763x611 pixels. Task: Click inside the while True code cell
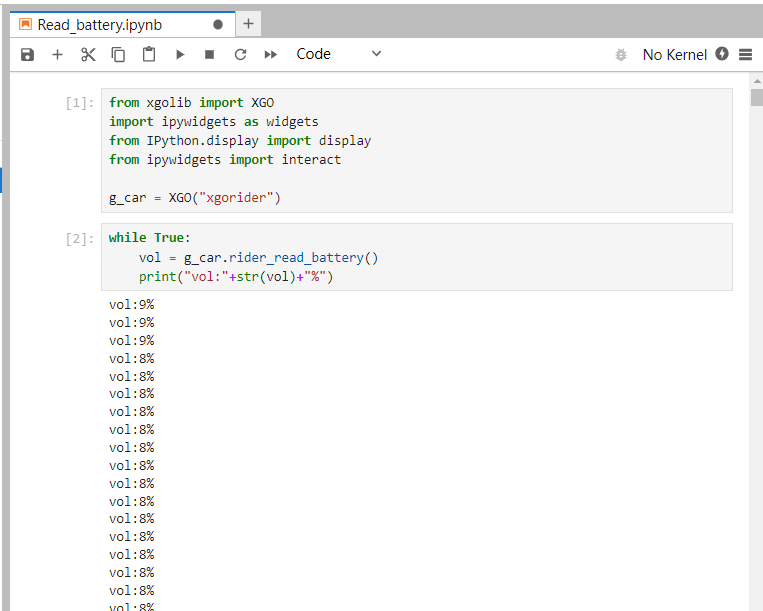click(417, 257)
